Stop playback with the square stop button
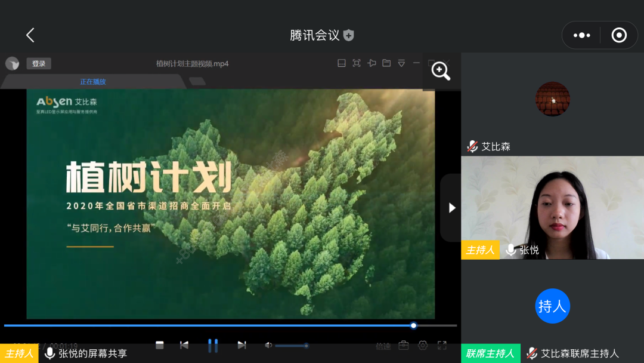The height and width of the screenshot is (363, 644). point(160,345)
